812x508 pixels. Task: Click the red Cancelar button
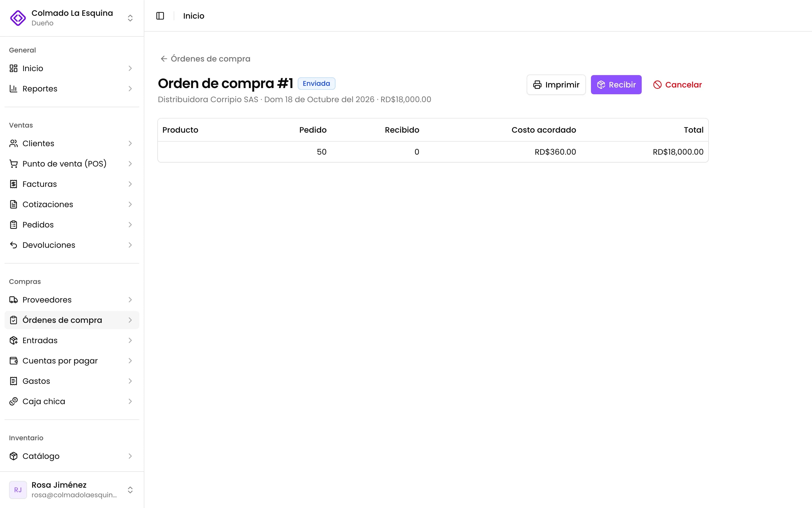(x=678, y=85)
